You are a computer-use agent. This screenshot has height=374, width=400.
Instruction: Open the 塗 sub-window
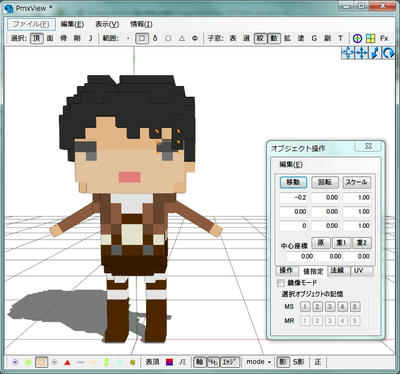(x=301, y=38)
